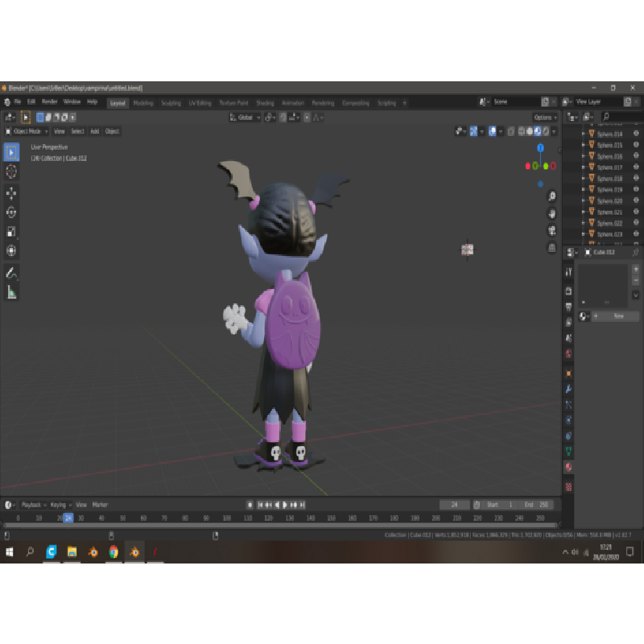Open Global transform orientation dropdown
Viewport: 644px width, 644px height.
pyautogui.click(x=245, y=118)
